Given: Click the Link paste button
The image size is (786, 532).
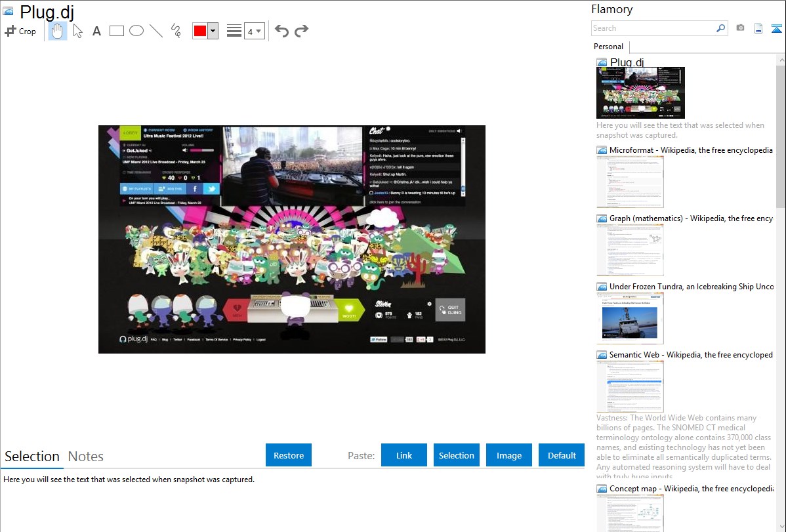Looking at the screenshot, I should 404,455.
